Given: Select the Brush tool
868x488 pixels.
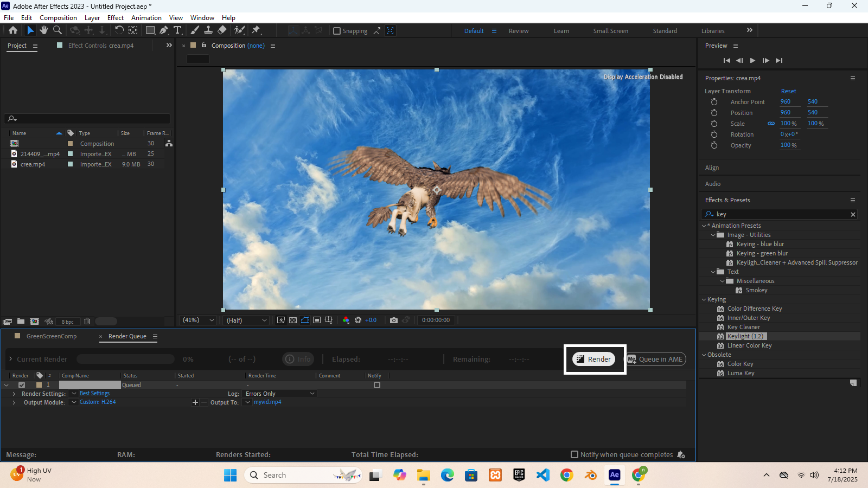Looking at the screenshot, I should pyautogui.click(x=195, y=30).
